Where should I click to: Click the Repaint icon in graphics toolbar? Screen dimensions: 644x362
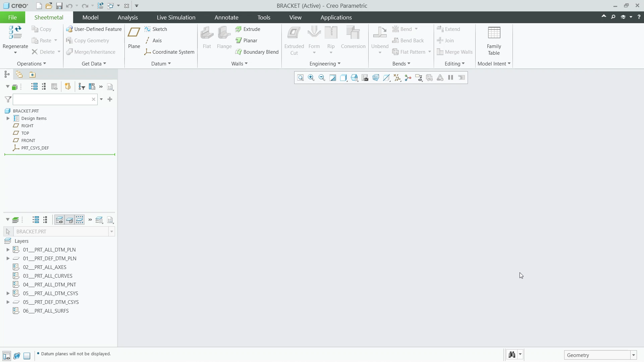[333, 78]
